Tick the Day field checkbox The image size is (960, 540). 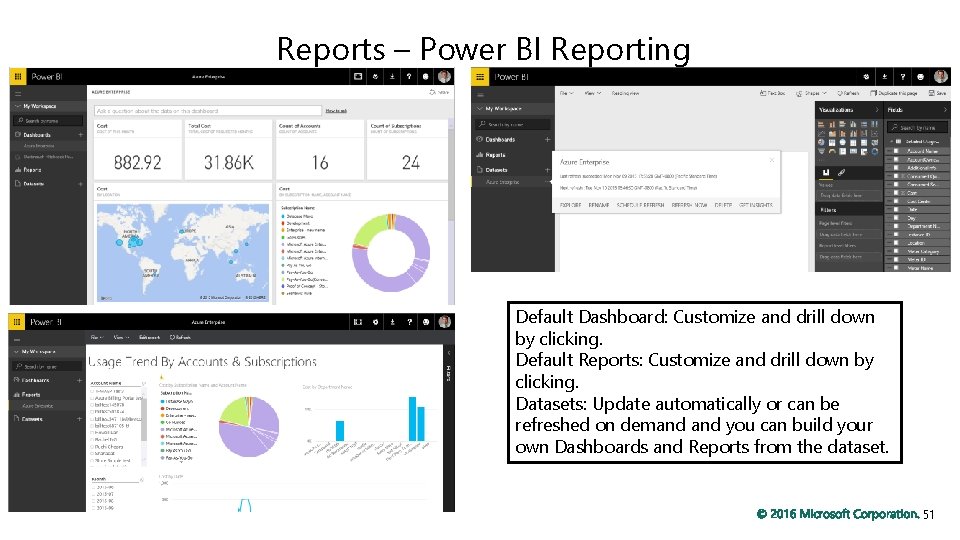[x=896, y=218]
